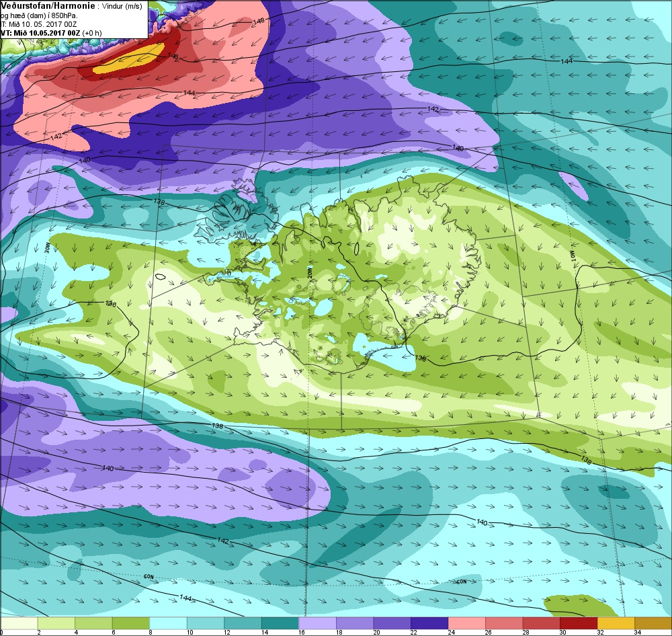
Task: Select the 10–12 m/s legend swatch
Action: [205, 623]
